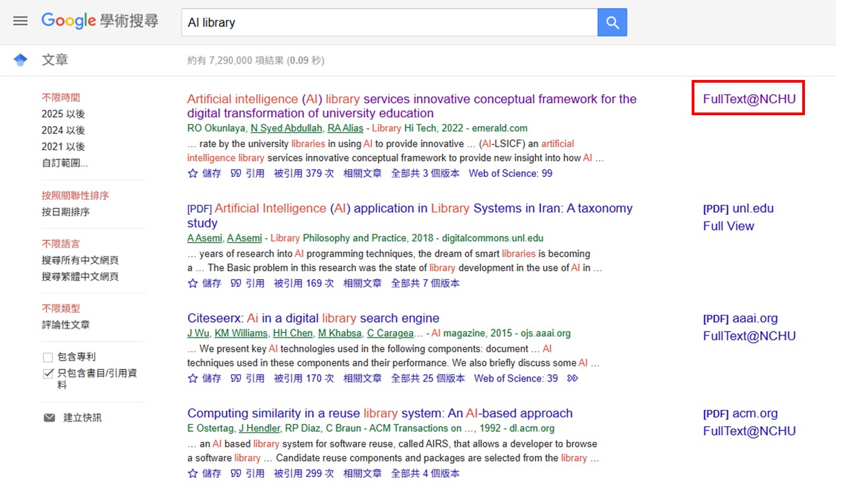Open the hamburger menu icon
Viewport: 868px width, 488px height.
pos(20,21)
